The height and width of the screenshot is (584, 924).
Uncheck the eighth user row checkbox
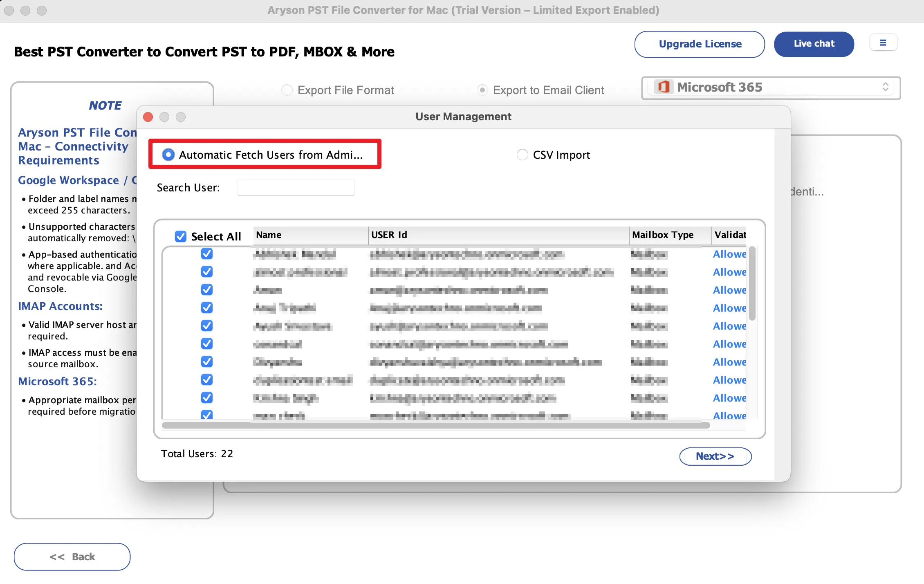pos(207,380)
